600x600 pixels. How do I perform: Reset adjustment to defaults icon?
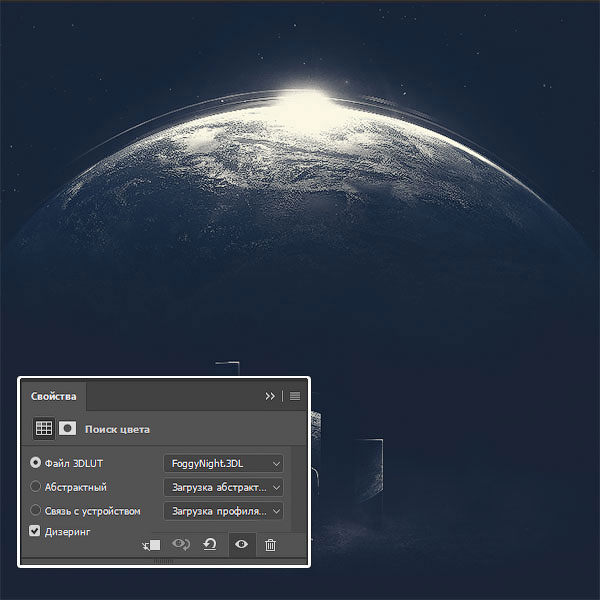coord(210,544)
